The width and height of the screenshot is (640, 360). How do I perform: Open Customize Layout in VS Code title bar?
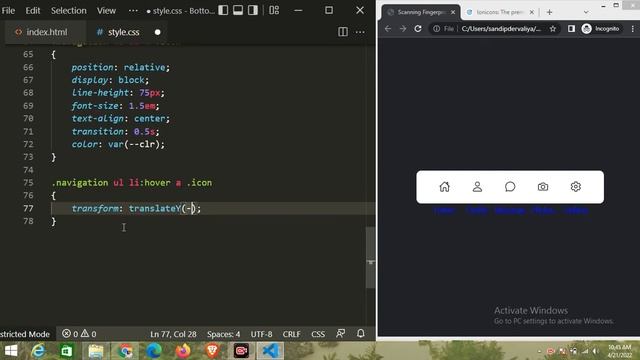coord(274,10)
